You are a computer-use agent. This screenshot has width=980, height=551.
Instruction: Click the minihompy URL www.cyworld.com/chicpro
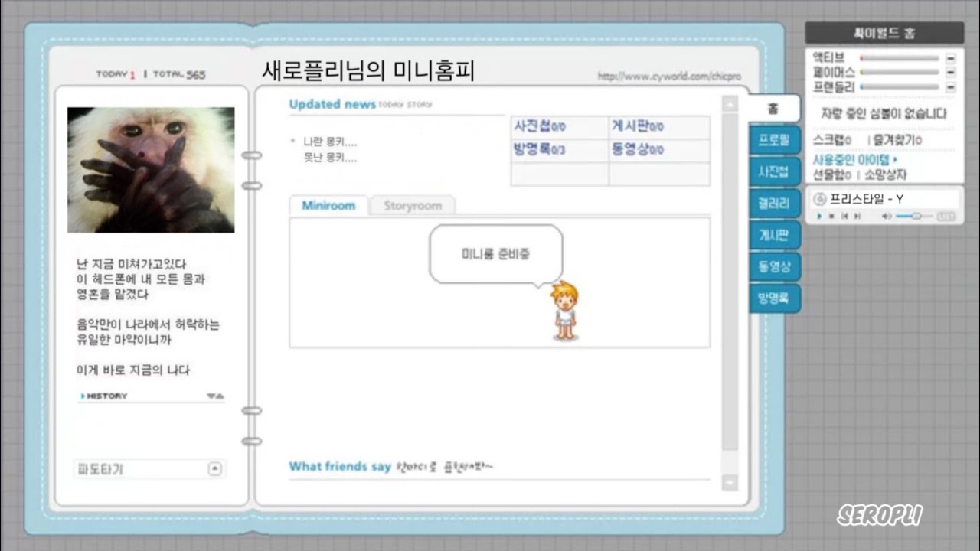[x=669, y=77]
